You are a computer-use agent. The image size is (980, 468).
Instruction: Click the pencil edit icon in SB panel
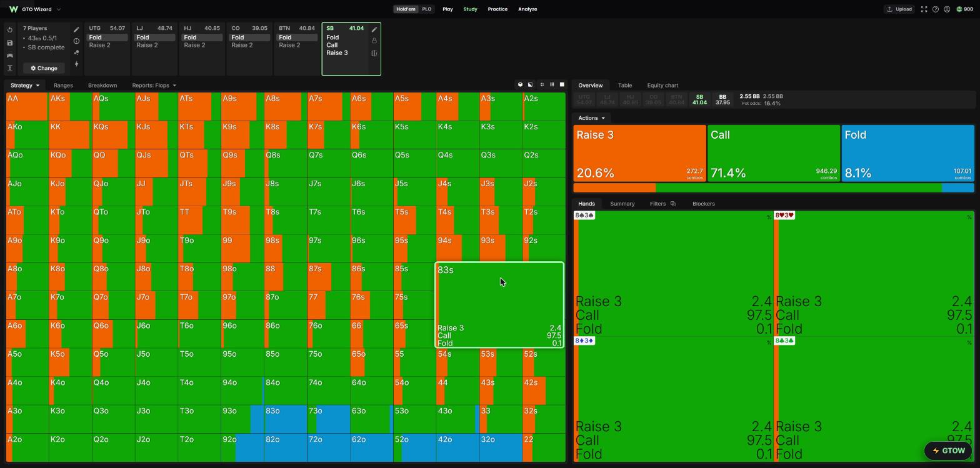(x=374, y=29)
